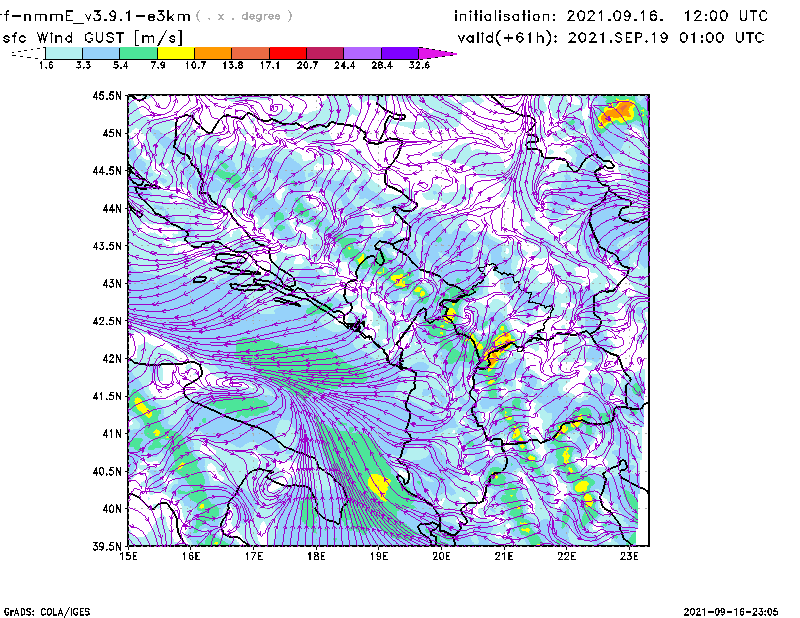Screen dimensions: 800x618
Task: Click the 28.4 legend value
Action: tap(382, 65)
